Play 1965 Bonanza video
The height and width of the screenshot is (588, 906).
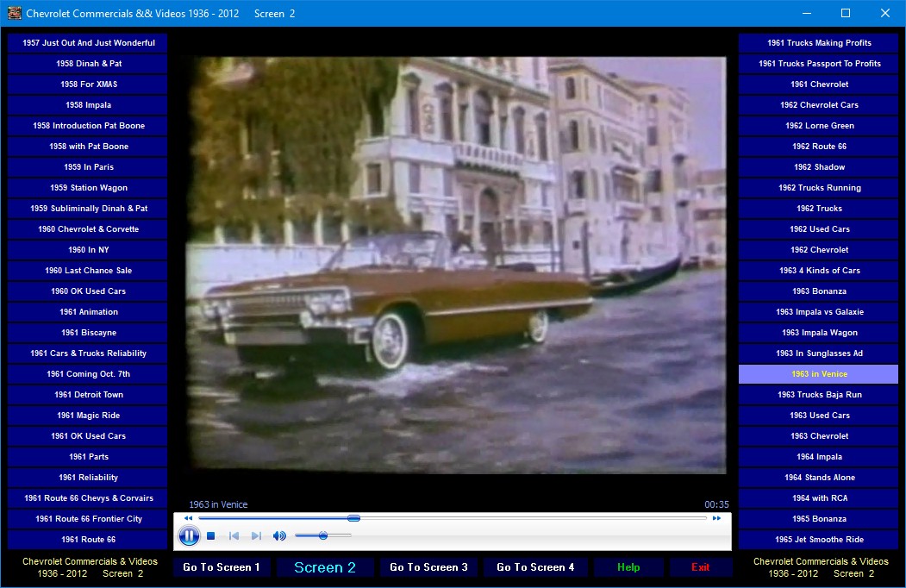pos(819,519)
